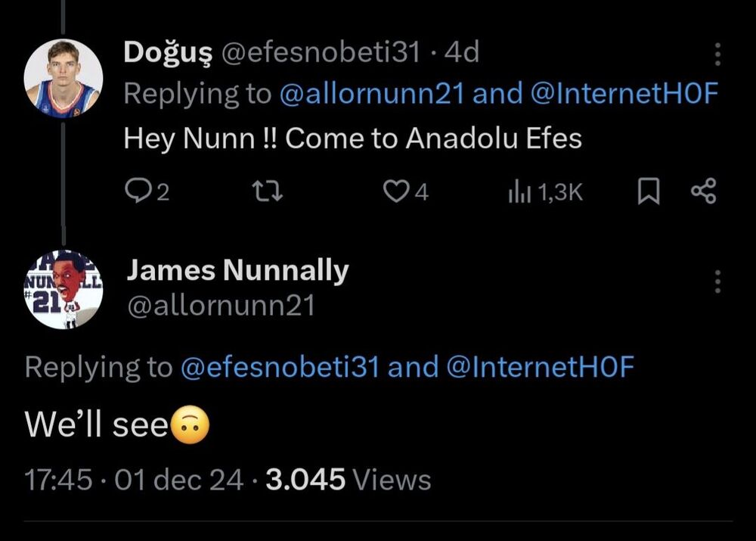Open more options on Doğuş's tweet
This screenshot has height=541, width=756.
717,54
